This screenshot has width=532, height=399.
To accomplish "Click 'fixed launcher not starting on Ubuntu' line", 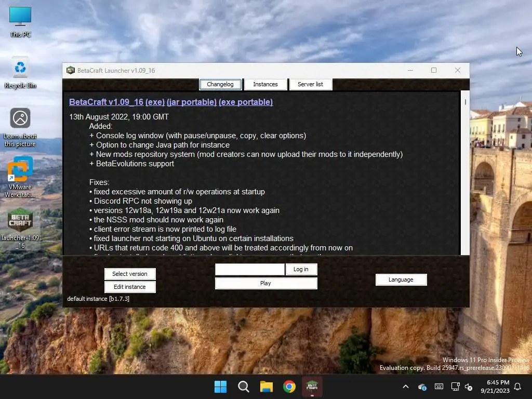I will pyautogui.click(x=191, y=238).
